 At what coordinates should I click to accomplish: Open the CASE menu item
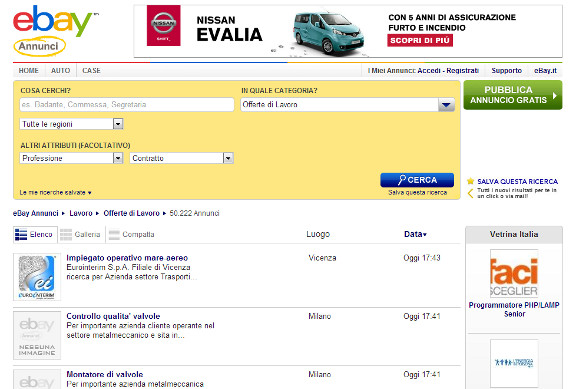91,70
